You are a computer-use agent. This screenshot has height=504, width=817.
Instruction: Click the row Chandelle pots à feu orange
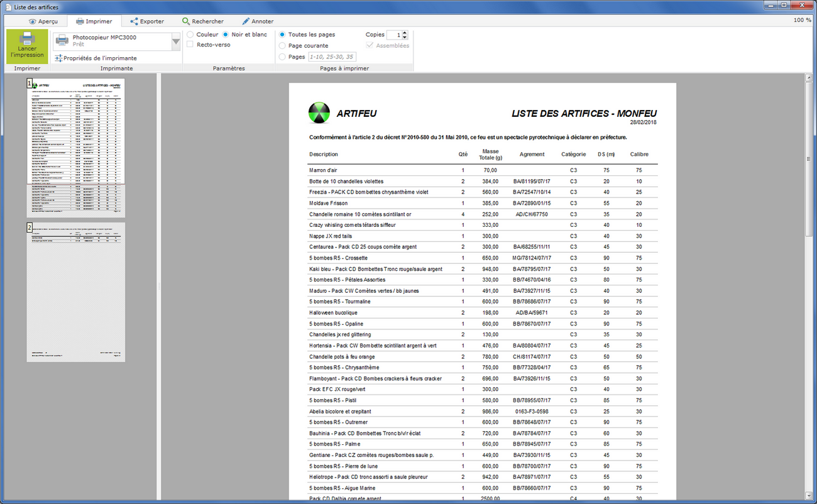[483, 356]
